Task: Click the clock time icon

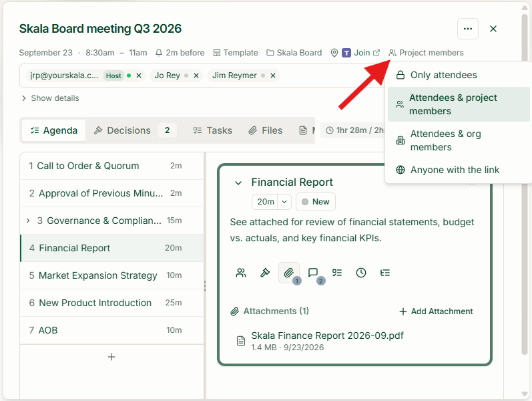Action: coord(361,273)
